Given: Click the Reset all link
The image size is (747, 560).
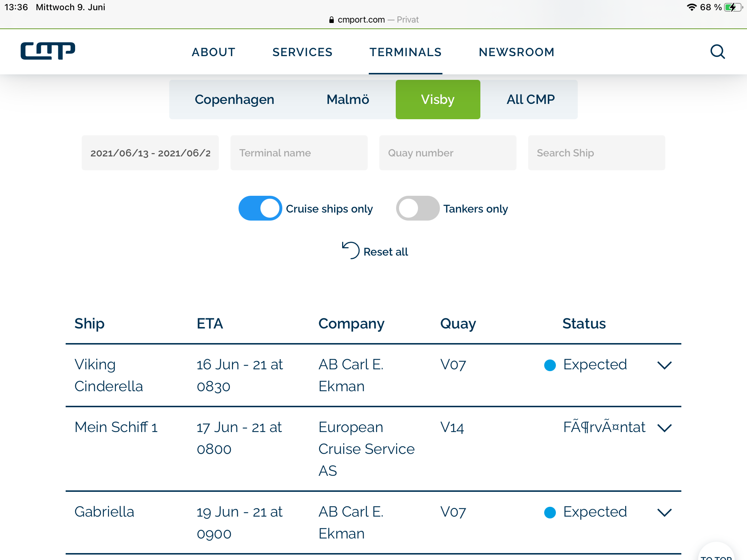Looking at the screenshot, I should click(x=386, y=252).
